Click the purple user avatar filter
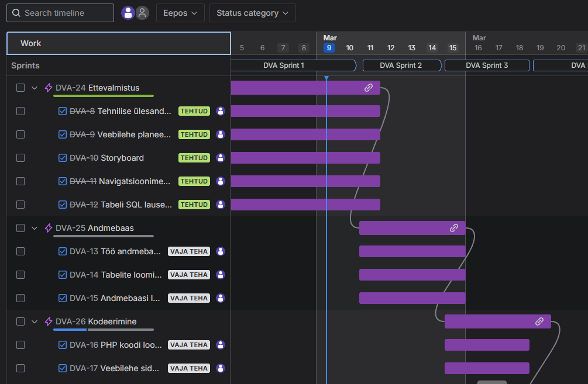This screenshot has height=384, width=588. point(128,13)
